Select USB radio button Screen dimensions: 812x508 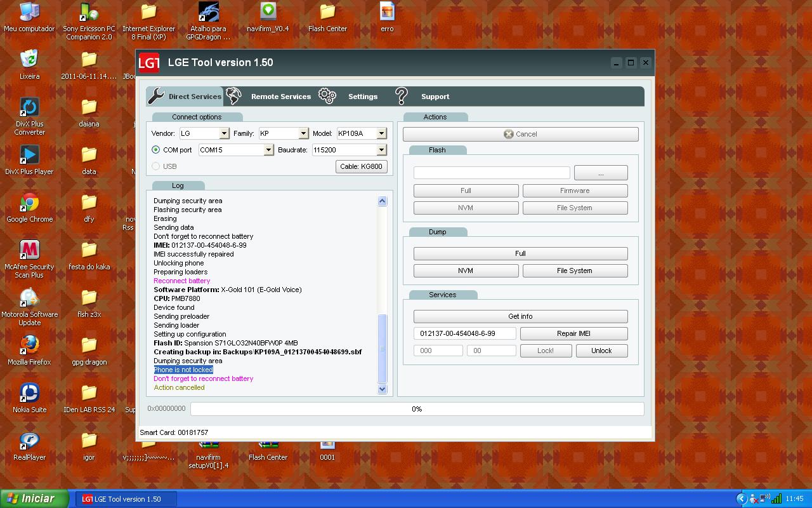[x=155, y=166]
